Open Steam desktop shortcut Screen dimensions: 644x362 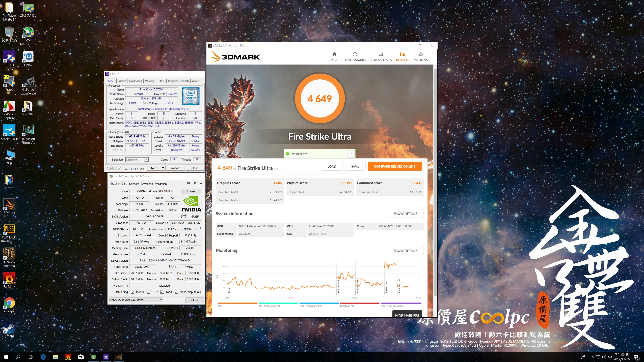pyautogui.click(x=9, y=330)
